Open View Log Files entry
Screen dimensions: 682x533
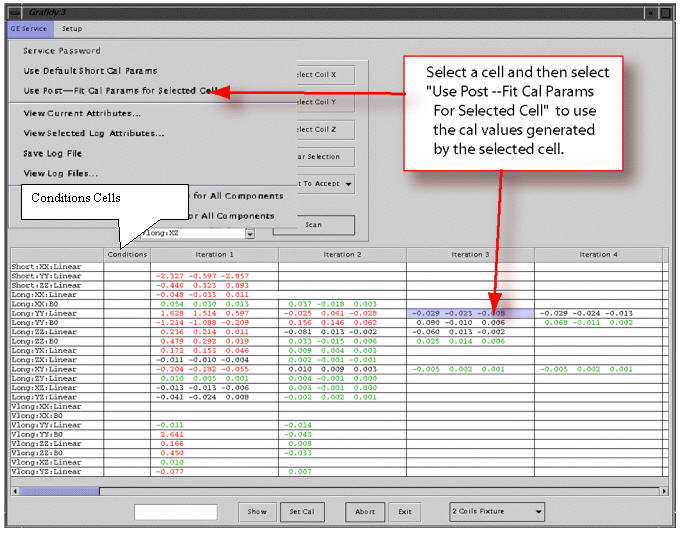click(55, 174)
